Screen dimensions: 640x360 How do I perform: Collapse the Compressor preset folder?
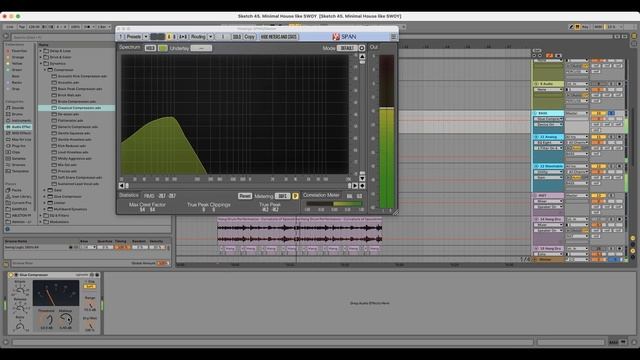pos(45,70)
